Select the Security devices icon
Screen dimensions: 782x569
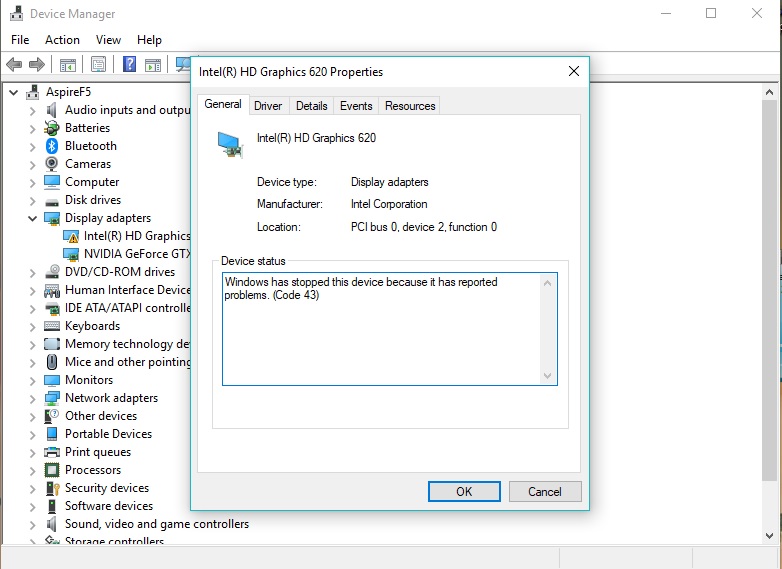tap(52, 488)
